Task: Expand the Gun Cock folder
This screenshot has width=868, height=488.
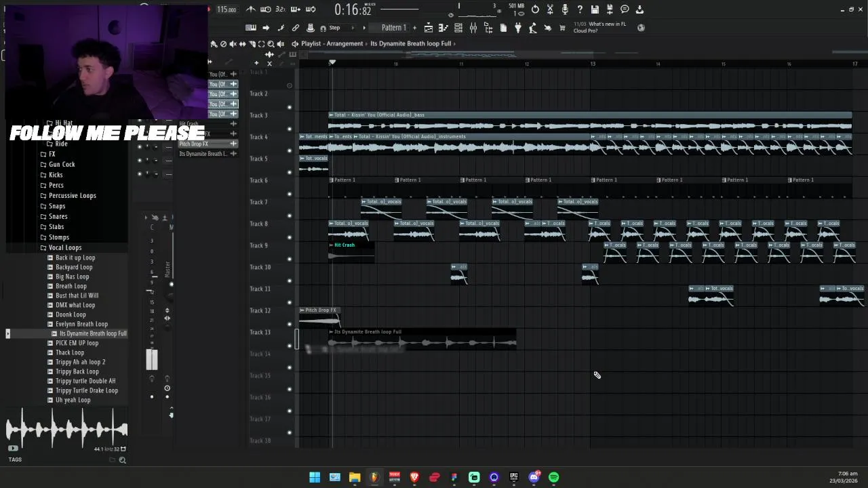Action: tap(62, 165)
